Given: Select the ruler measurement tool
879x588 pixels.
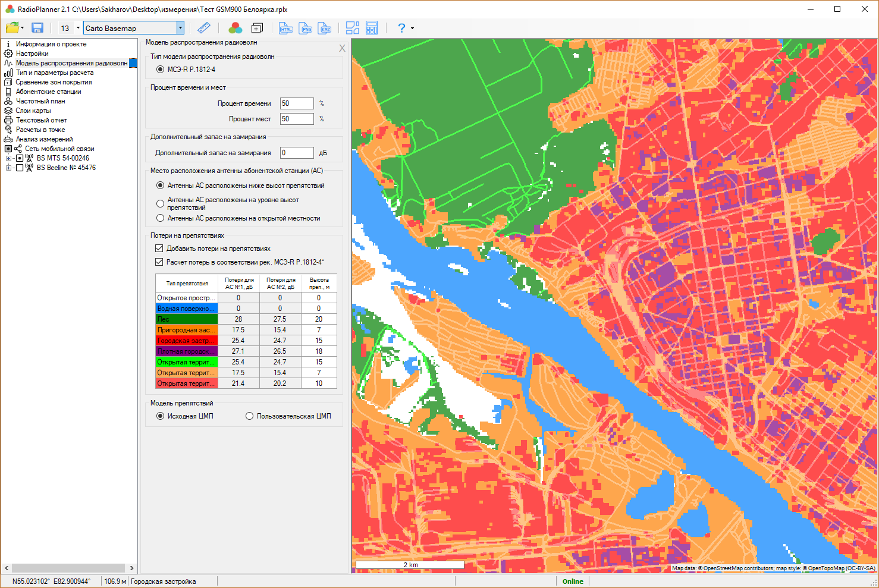Looking at the screenshot, I should 204,28.
